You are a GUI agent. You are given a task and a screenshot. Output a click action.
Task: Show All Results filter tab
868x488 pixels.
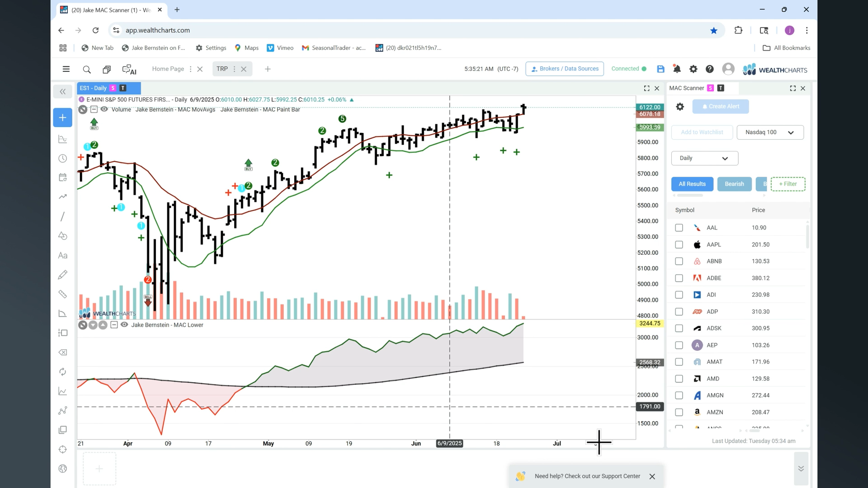click(692, 184)
